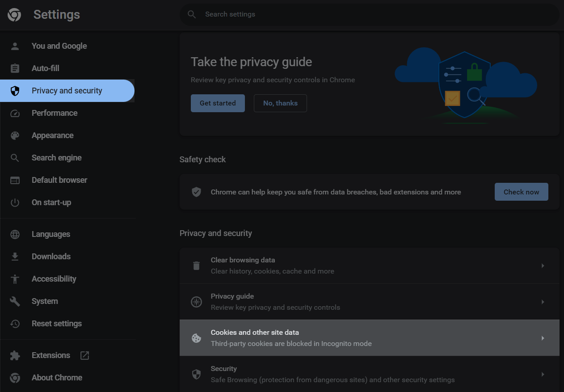Click the magnifier icon in search bar

pyautogui.click(x=192, y=14)
